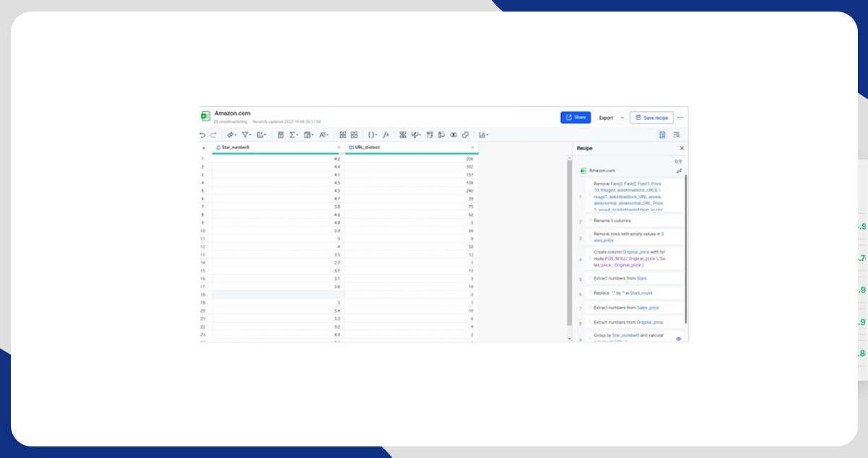Check the Create column Original_price step
The height and width of the screenshot is (458, 868).
[x=590, y=259]
